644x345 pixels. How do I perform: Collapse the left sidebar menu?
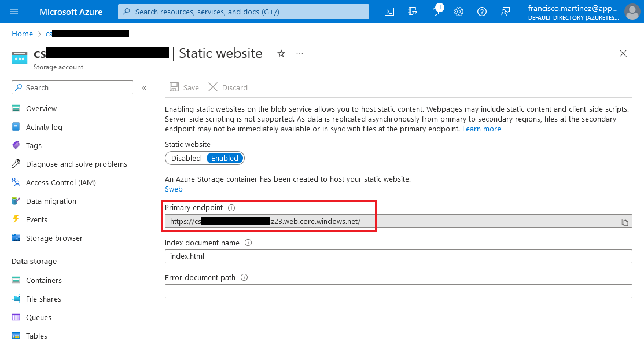click(x=144, y=88)
